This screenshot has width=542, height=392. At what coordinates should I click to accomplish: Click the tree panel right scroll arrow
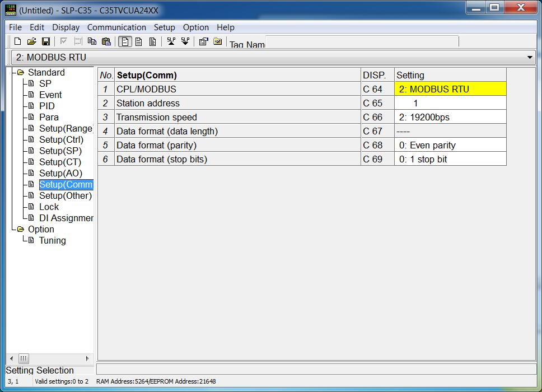point(87,358)
